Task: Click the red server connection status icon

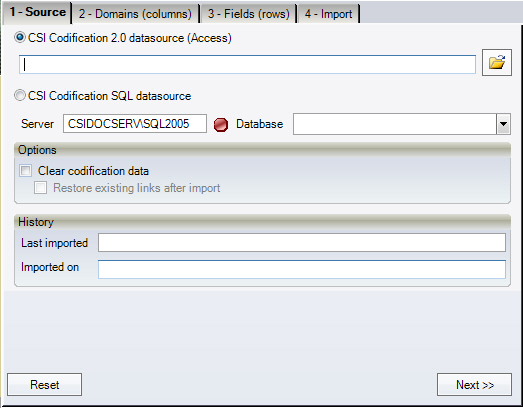Action: 221,125
